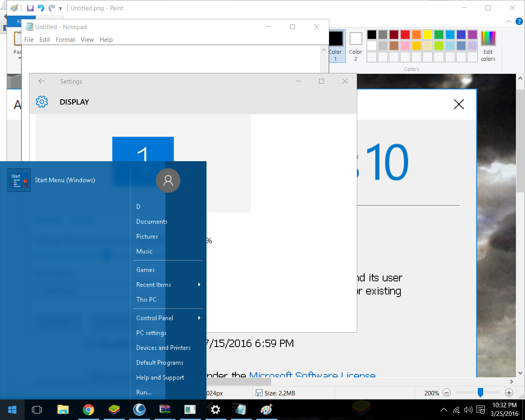Screen dimensions: 525x420
Task: Open Customize Quick Access Toolbar dropdown in Paint
Action: click(60, 9)
